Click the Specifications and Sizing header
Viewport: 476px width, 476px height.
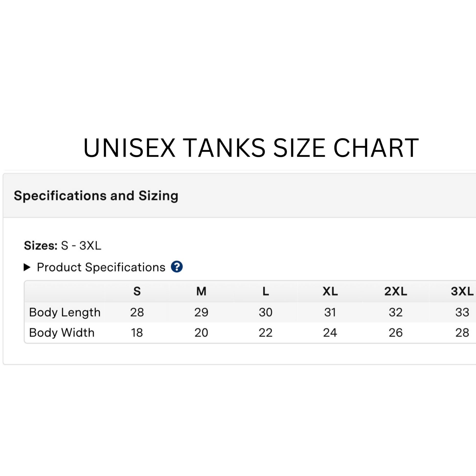96,196
